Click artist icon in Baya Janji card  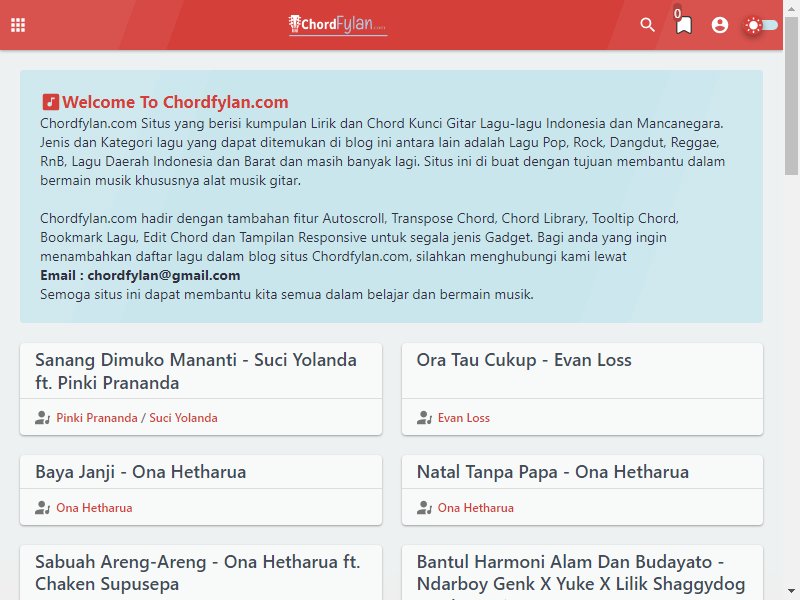(42, 508)
